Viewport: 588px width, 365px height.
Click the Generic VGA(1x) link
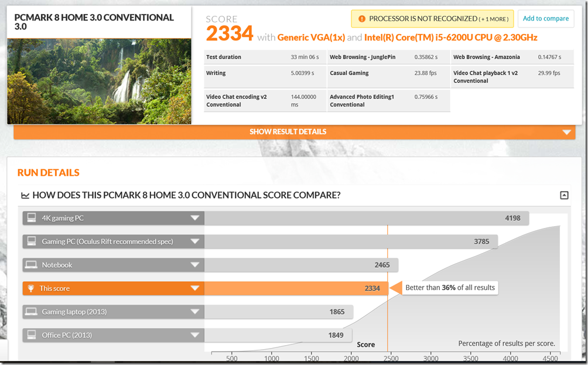tap(310, 37)
